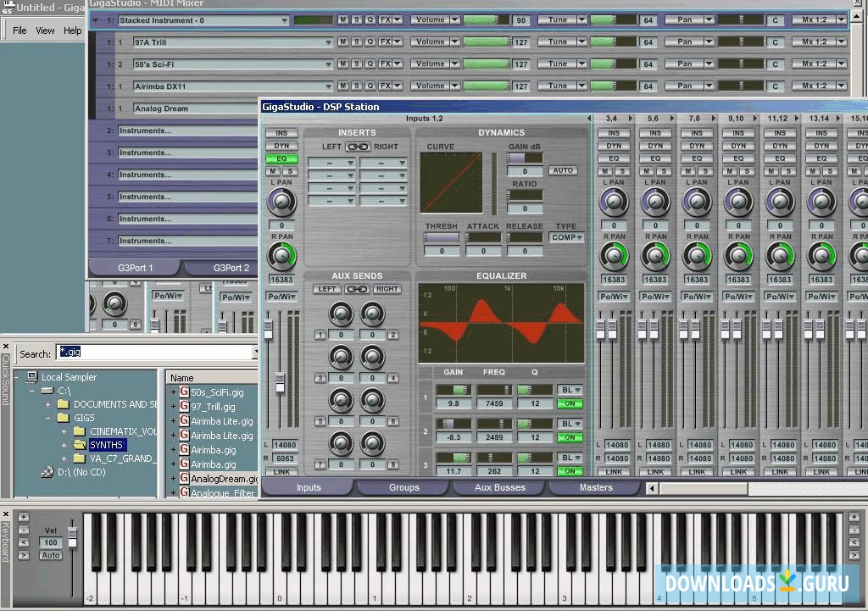This screenshot has height=611, width=868.
Task: Open the View menu
Action: tap(45, 30)
